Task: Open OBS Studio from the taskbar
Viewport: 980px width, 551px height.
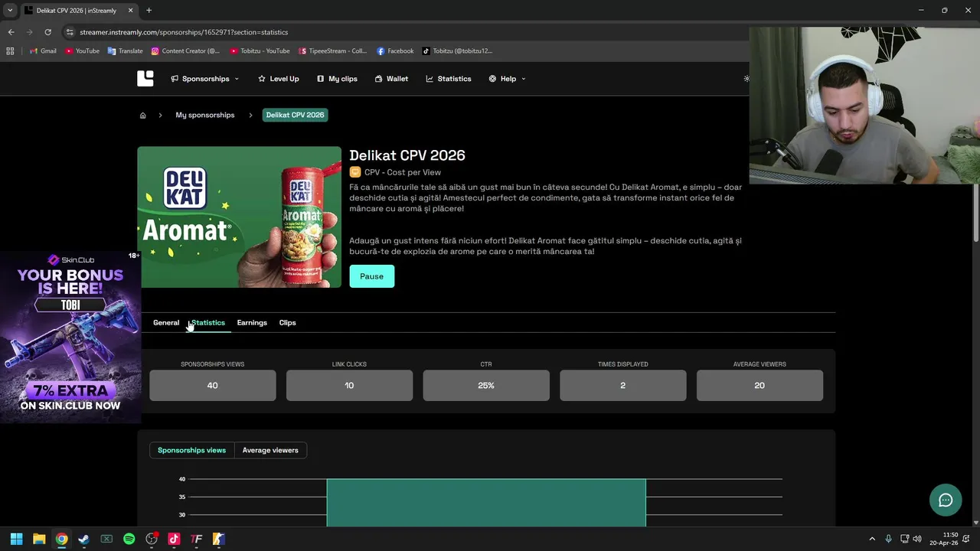Action: pos(152,539)
